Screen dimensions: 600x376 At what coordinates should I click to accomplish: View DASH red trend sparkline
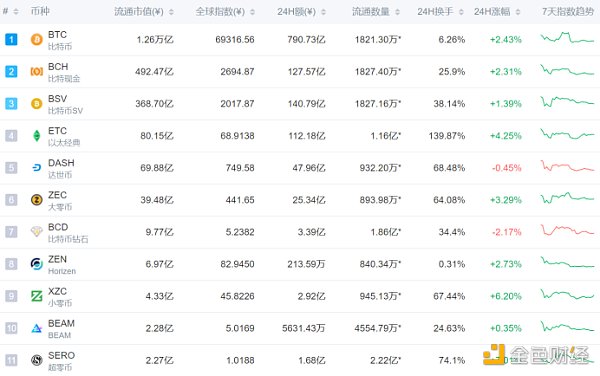pyautogui.click(x=567, y=166)
